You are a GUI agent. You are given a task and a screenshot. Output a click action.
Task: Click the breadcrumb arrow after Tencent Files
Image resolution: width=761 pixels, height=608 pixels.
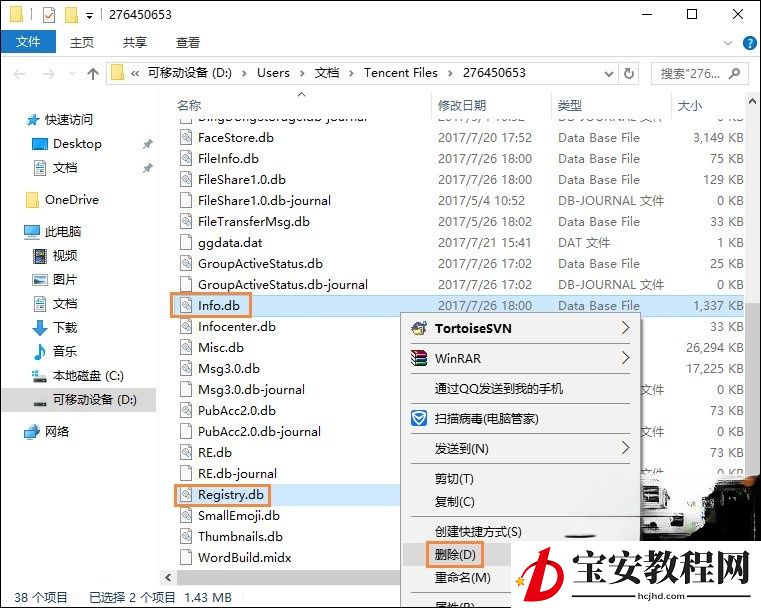450,73
